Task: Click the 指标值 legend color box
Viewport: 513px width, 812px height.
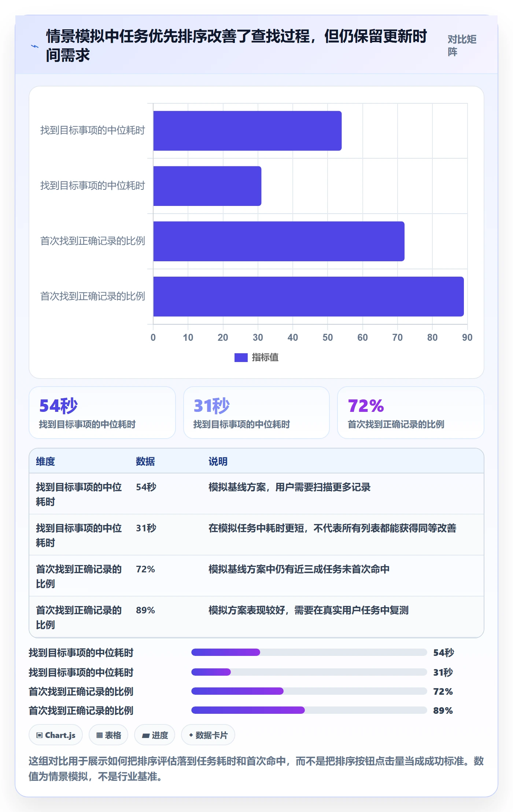Action: point(241,357)
